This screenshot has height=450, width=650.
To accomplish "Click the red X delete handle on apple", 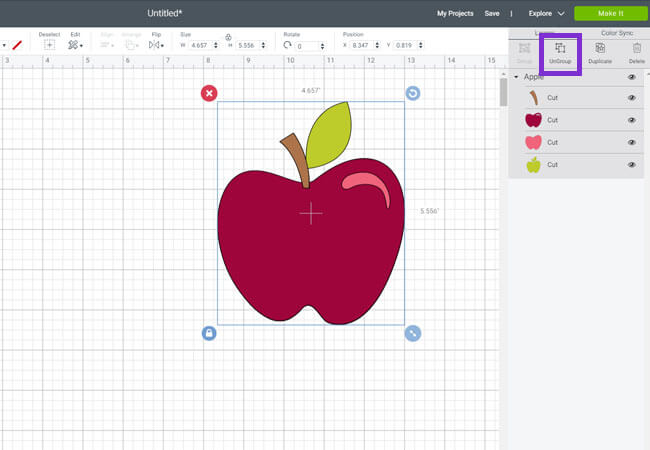I will point(209,93).
